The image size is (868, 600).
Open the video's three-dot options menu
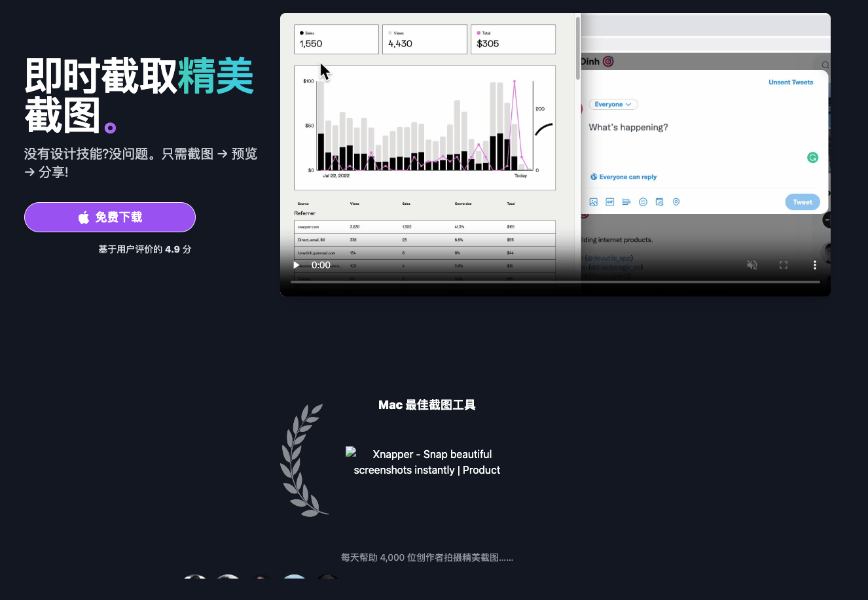pyautogui.click(x=815, y=265)
